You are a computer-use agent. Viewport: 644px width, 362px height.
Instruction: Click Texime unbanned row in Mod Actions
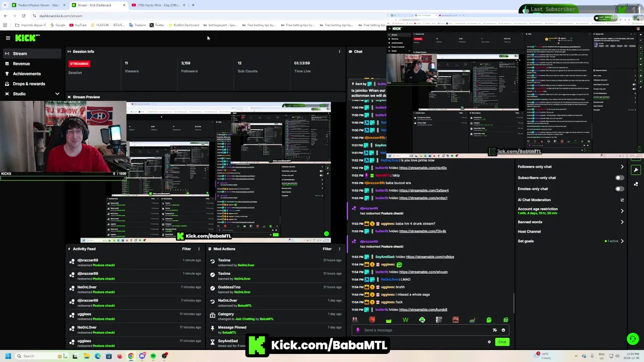click(276, 262)
